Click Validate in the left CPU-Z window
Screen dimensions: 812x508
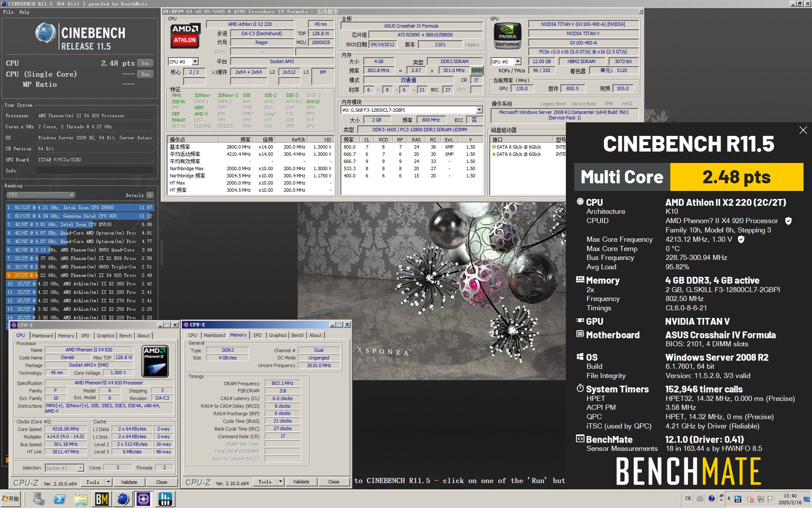pos(129,482)
